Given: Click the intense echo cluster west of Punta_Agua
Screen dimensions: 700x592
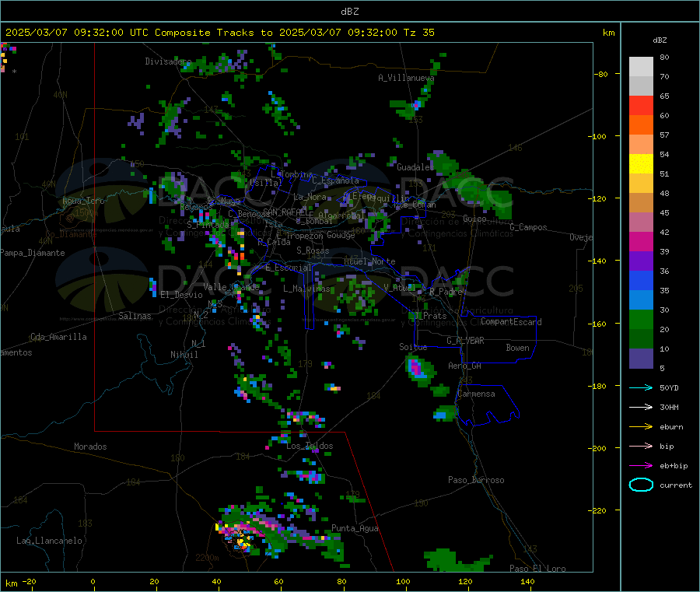Looking at the screenshot, I should click(x=243, y=534).
